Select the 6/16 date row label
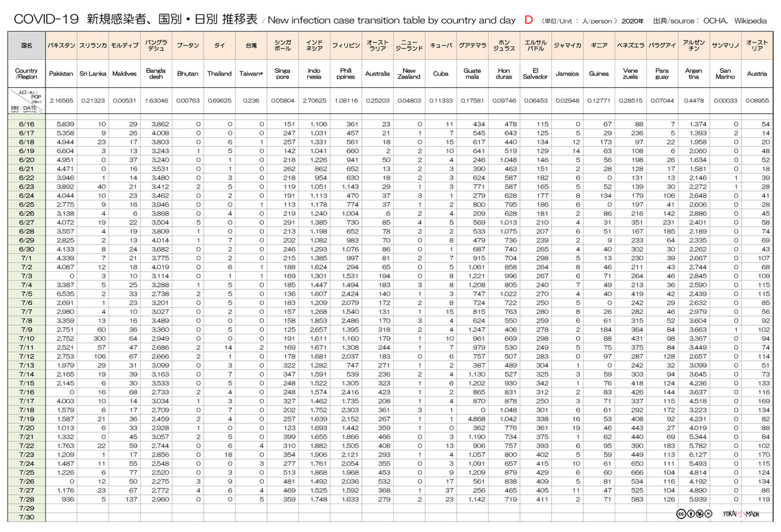This screenshot has width=781, height=532. 27,124
